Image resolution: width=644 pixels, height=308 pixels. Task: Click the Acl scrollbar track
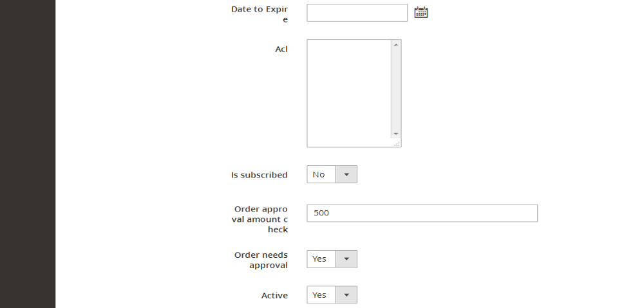396,89
